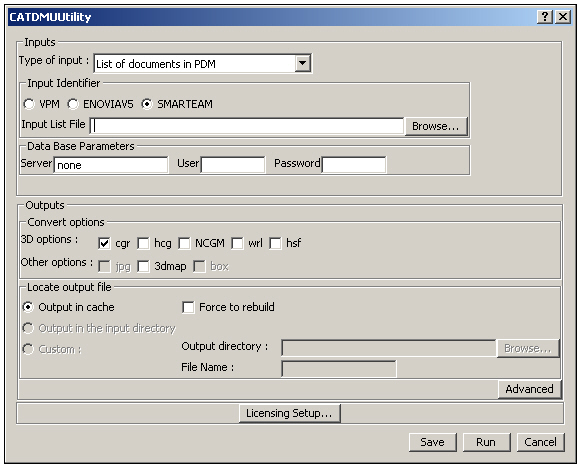
Task: Click the Input List File field
Action: [247, 126]
